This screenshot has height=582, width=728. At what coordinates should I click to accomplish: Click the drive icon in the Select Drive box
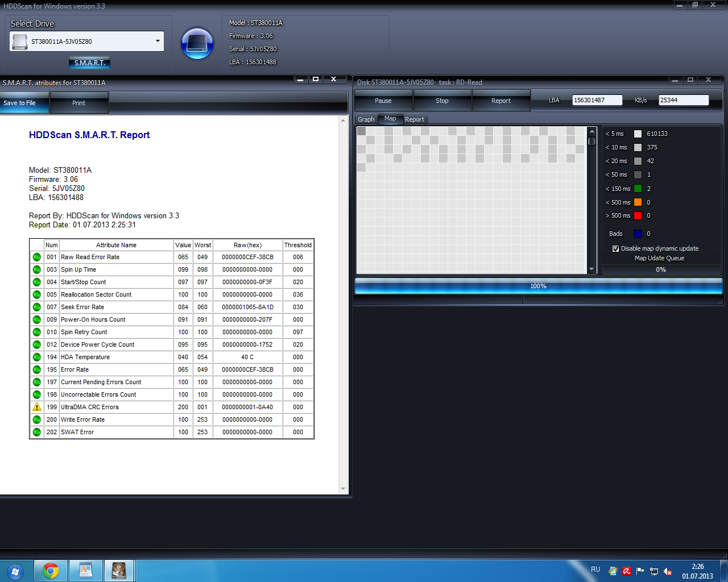[19, 41]
